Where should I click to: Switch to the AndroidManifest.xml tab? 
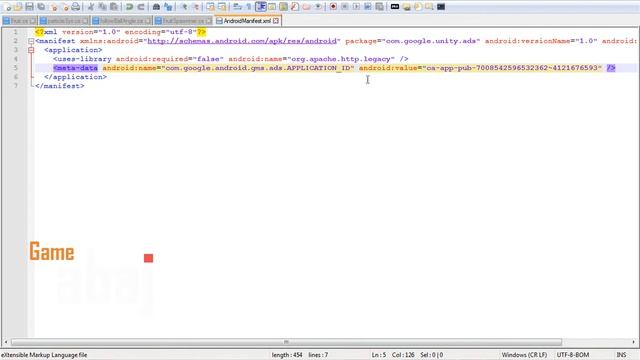247,20
